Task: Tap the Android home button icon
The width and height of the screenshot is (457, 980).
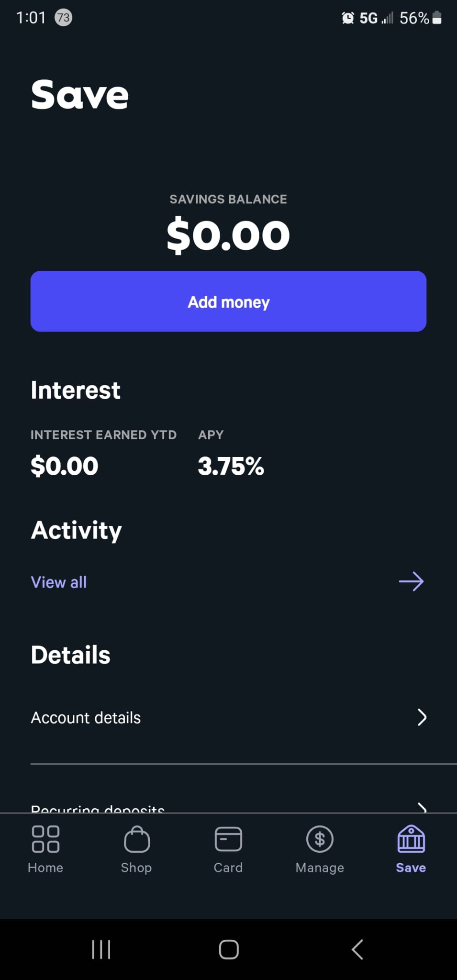Action: click(x=229, y=949)
